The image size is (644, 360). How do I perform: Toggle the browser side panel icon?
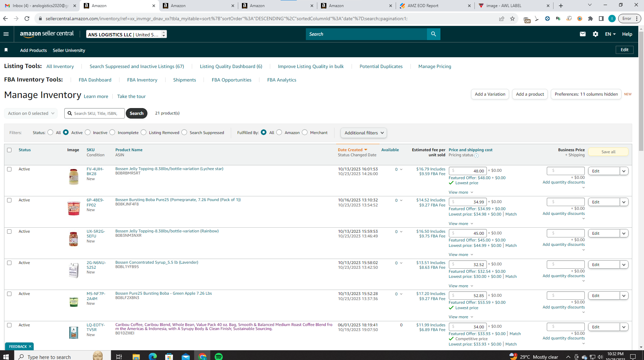click(x=601, y=19)
